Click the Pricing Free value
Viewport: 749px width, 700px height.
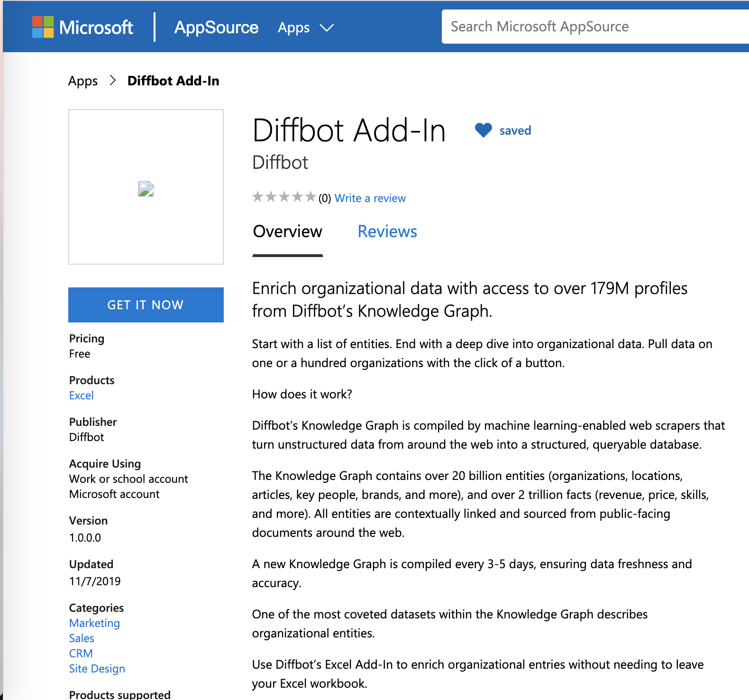(x=80, y=354)
